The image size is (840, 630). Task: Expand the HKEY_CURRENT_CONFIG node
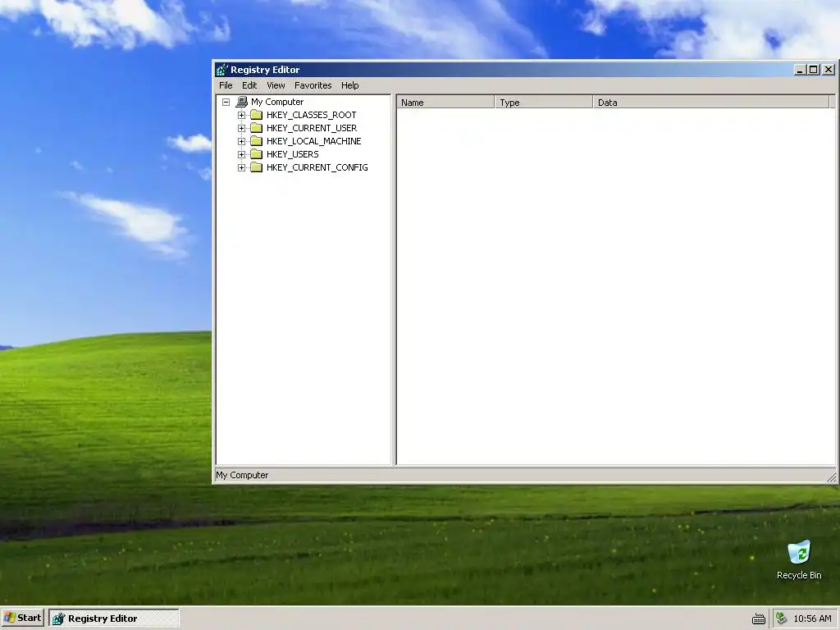click(x=242, y=167)
